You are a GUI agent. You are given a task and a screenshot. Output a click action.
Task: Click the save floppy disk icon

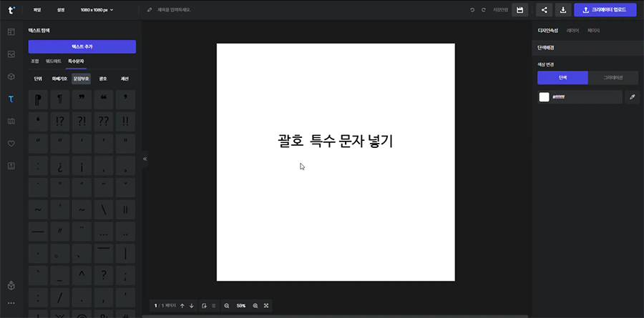520,10
